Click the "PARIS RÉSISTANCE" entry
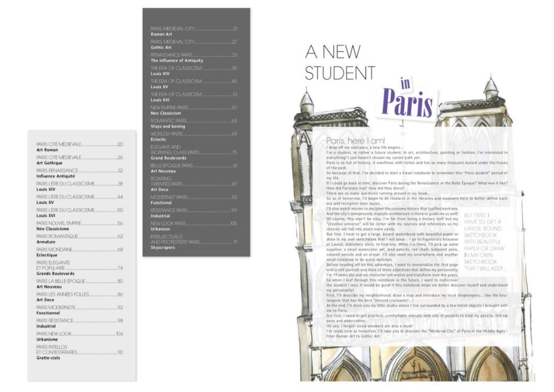 pos(80,321)
